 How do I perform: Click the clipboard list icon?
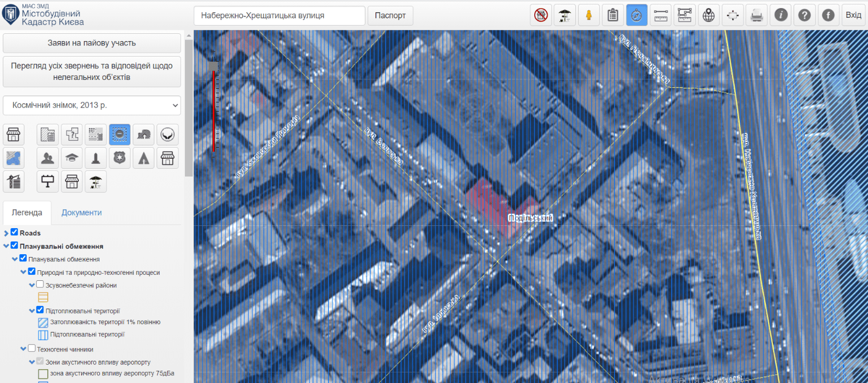click(x=613, y=16)
